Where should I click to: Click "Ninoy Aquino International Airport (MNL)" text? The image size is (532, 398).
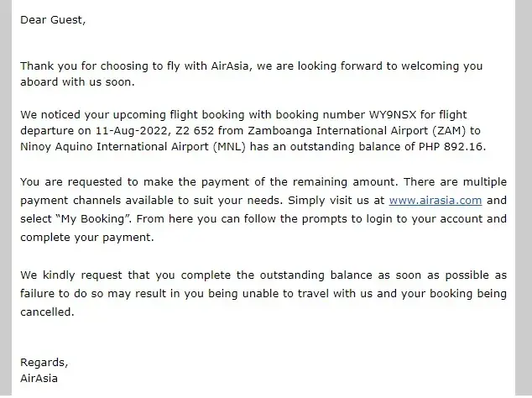136,148
